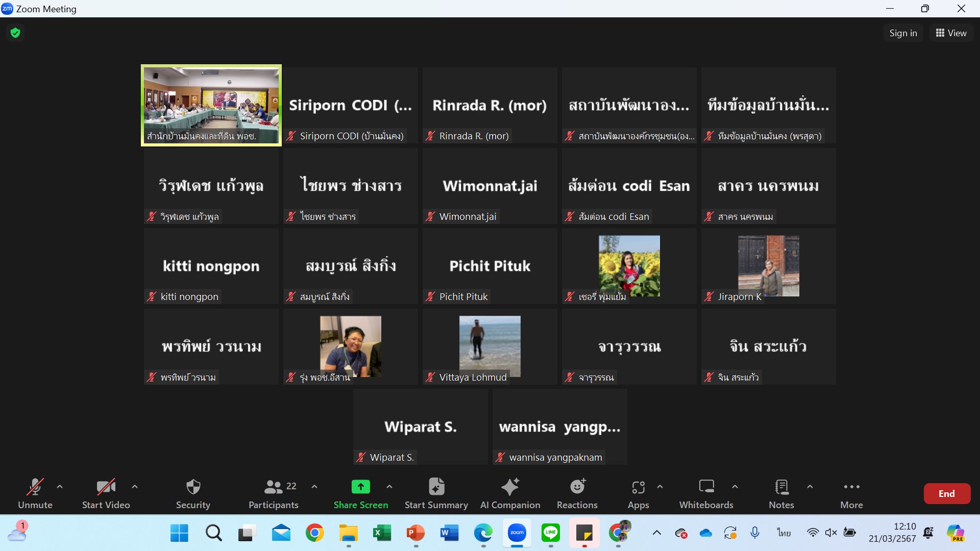980x551 pixels.
Task: Open the More options menu
Action: coord(851,493)
